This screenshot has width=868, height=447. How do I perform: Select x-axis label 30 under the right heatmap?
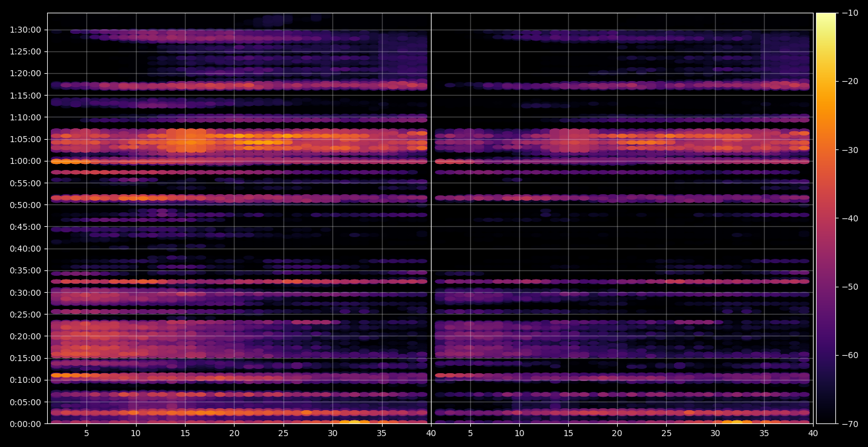click(715, 434)
